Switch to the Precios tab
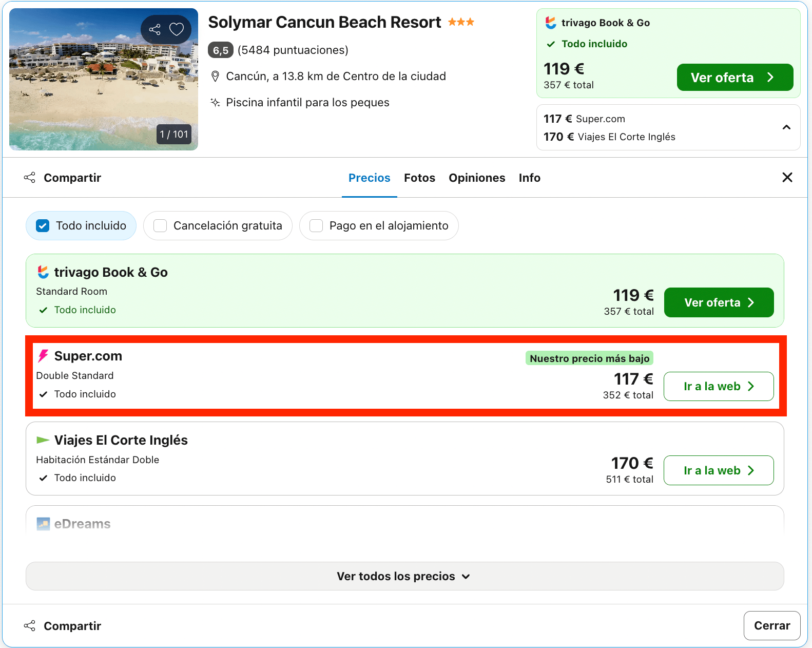812x648 pixels. pyautogui.click(x=370, y=178)
